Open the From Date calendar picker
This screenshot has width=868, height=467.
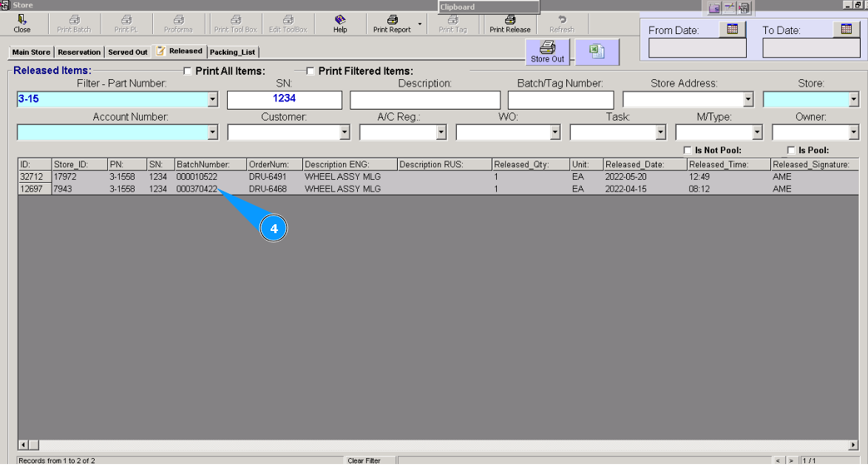coord(732,30)
